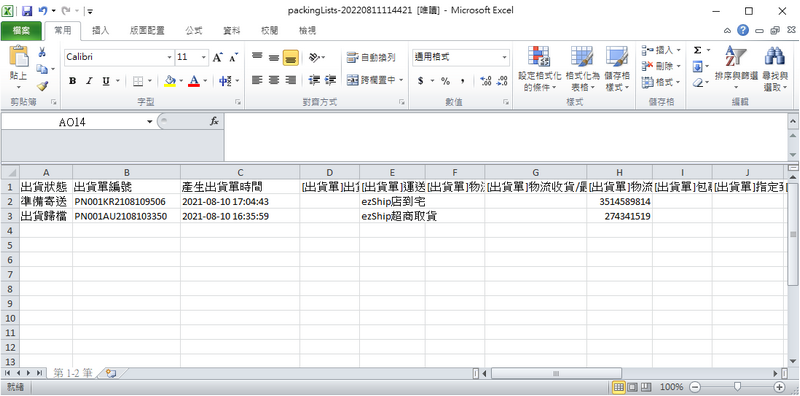Click the AutoSum sigma icon
This screenshot has width=800, height=396.
click(698, 50)
